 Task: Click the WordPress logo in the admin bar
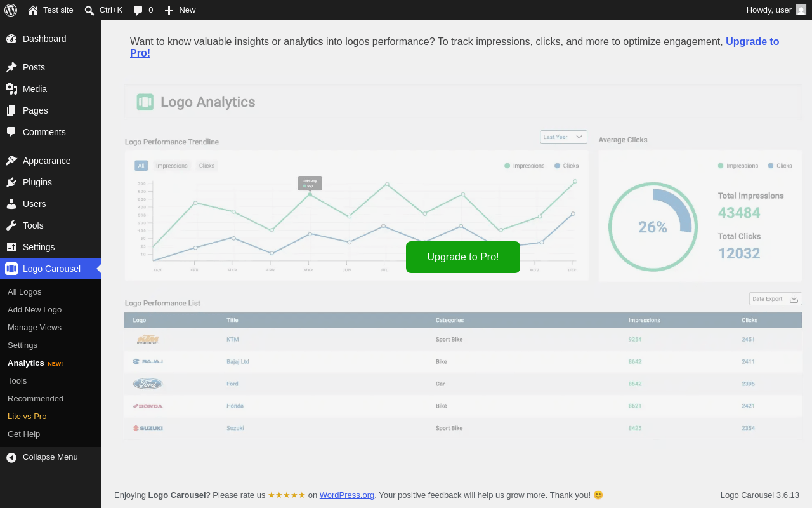click(11, 10)
